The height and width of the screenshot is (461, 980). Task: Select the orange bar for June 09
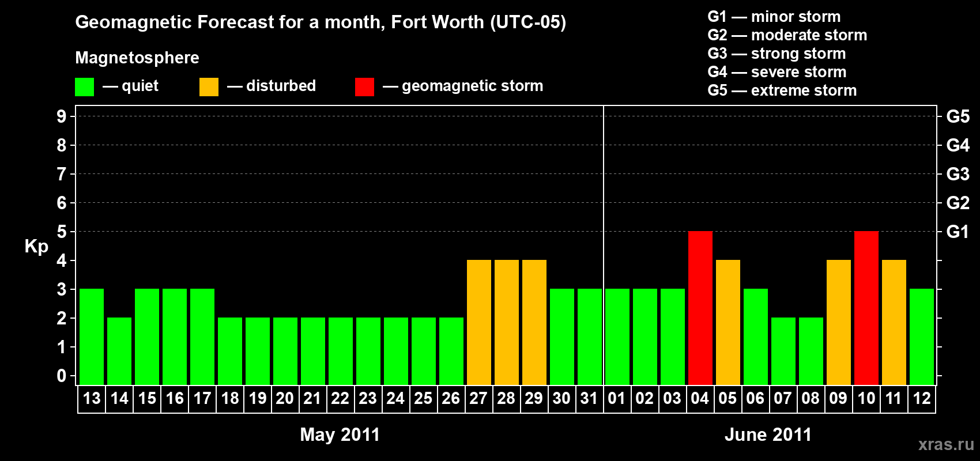[839, 322]
